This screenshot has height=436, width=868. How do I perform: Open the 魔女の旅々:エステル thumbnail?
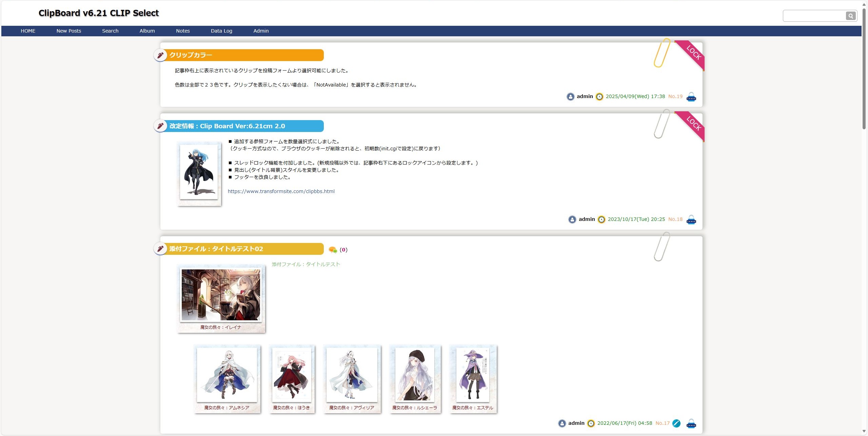point(473,375)
